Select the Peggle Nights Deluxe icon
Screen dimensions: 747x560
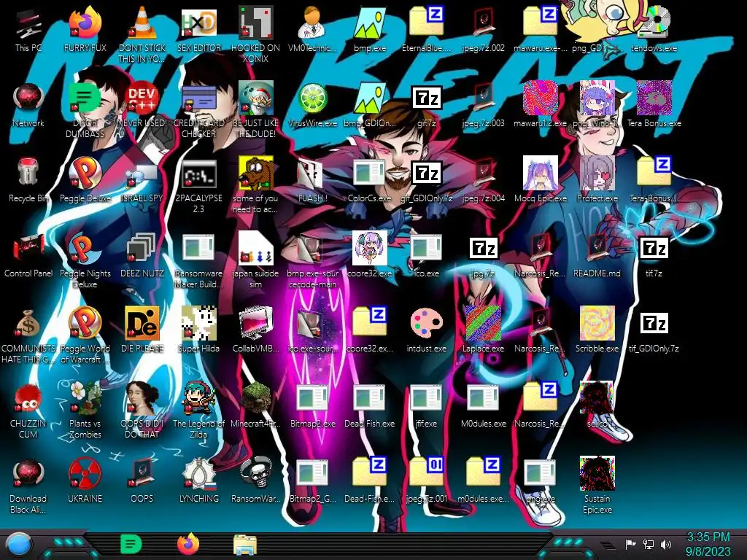(x=85, y=260)
